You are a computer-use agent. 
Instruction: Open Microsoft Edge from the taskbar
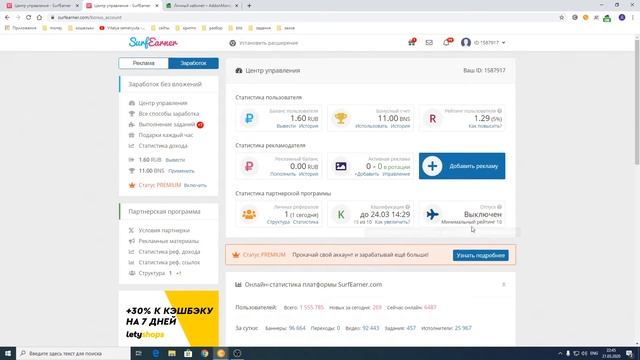[156, 353]
